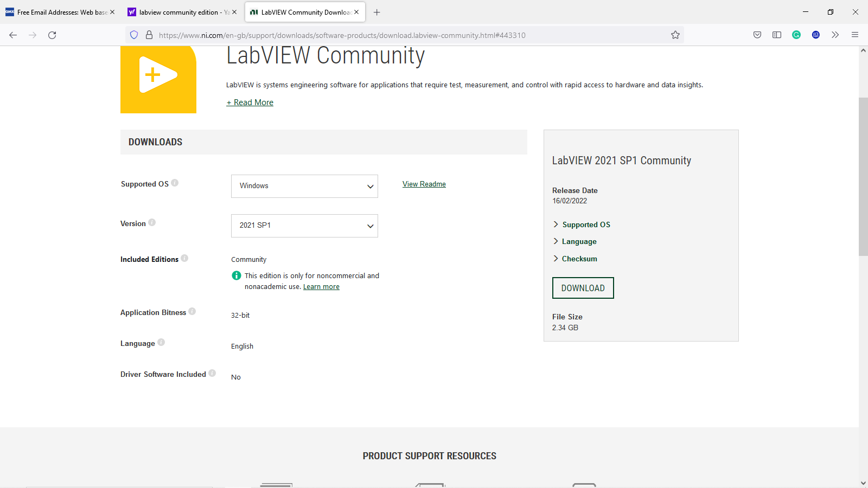The width and height of the screenshot is (868, 488).
Task: Click the DOWNLOADS section header
Action: click(x=324, y=142)
